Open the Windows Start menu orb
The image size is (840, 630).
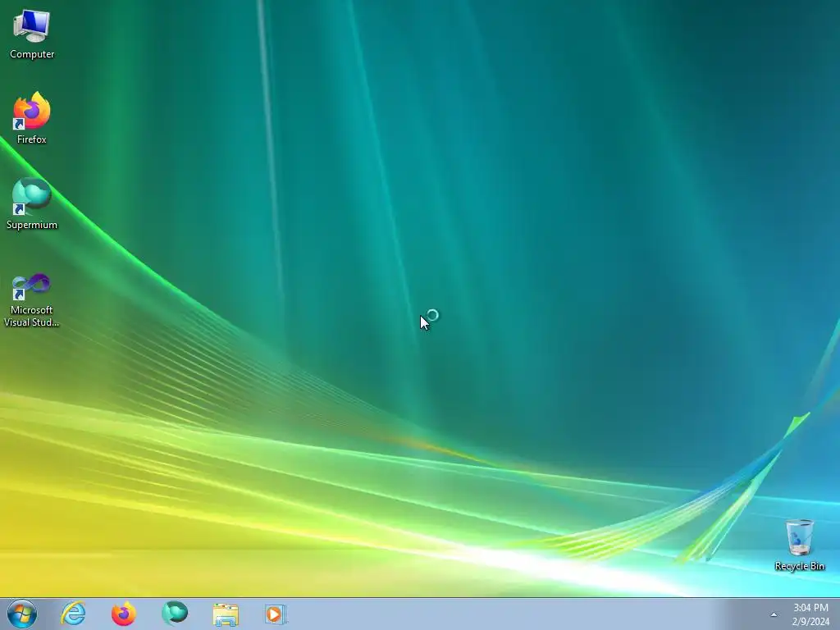[x=22, y=614]
